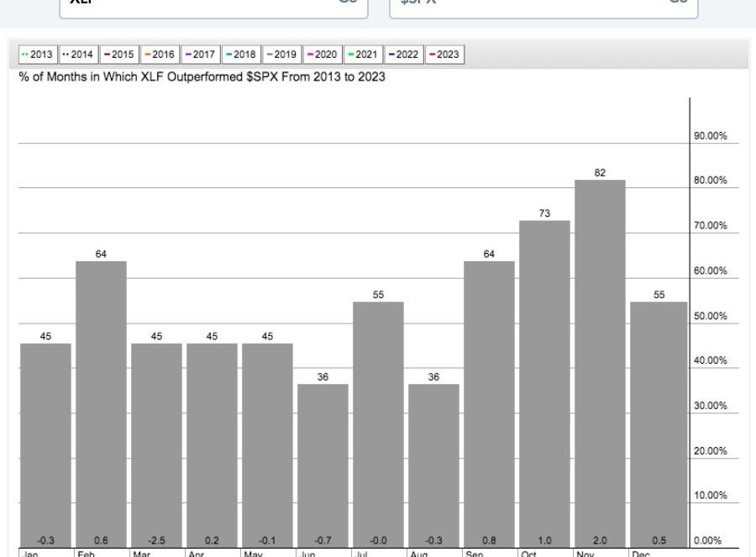Toggle the 2019 year series button

tap(282, 55)
